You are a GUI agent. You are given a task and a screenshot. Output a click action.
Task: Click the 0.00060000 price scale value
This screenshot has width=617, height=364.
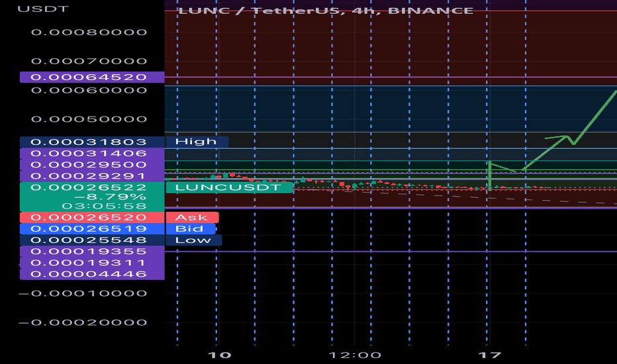(x=89, y=90)
